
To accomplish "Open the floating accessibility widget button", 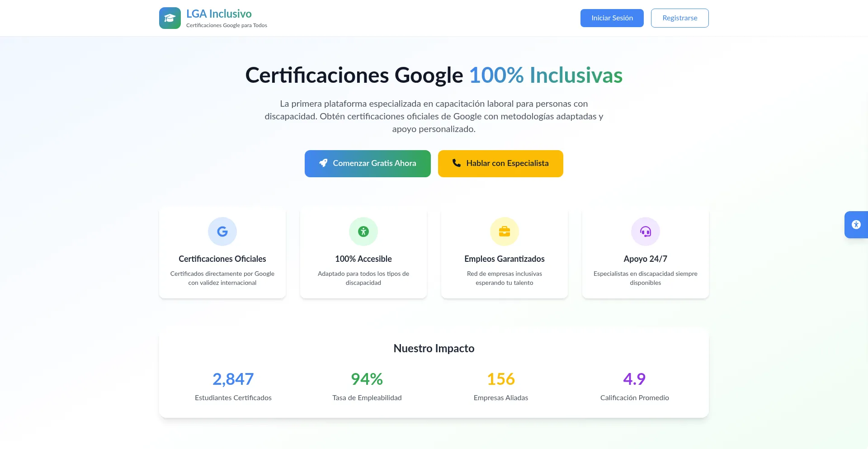I will [x=856, y=225].
